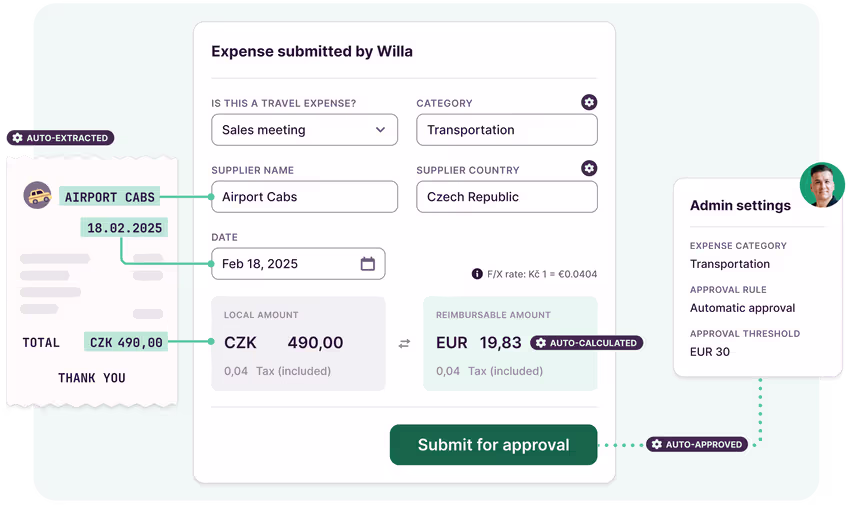This screenshot has width=853, height=505.
Task: Select the Czech Republic country field
Action: click(506, 197)
